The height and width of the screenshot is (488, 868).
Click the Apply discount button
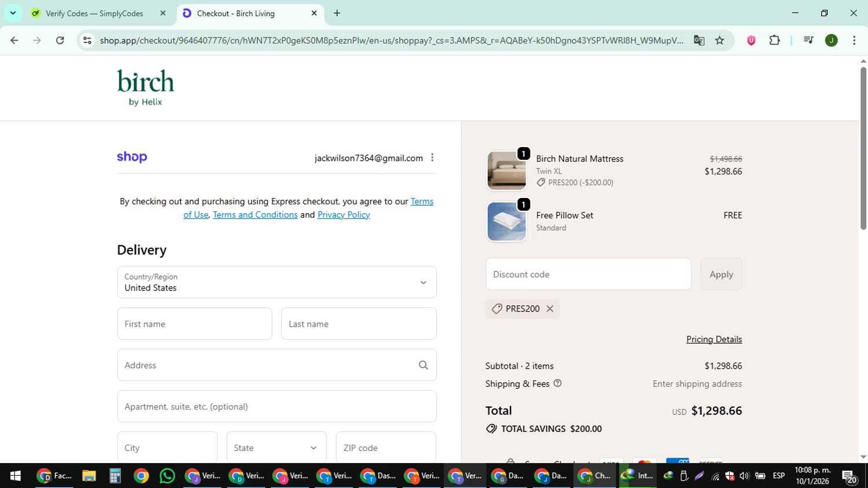point(721,274)
